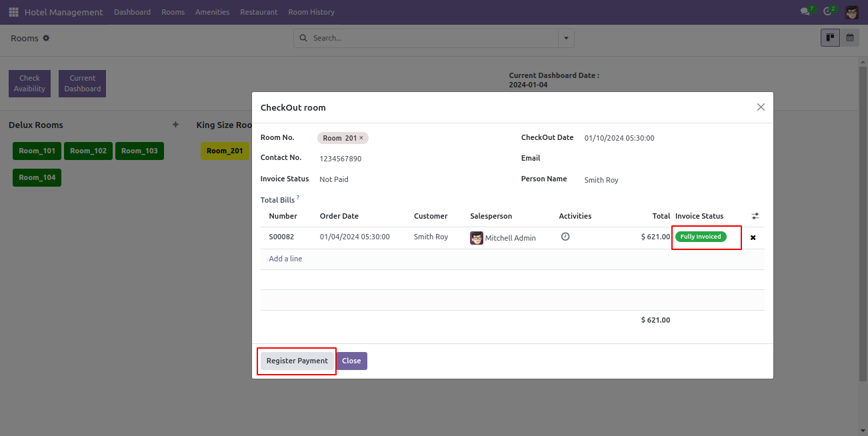Open the activities clock icon in navbar
Image resolution: width=868 pixels, height=436 pixels.
828,12
